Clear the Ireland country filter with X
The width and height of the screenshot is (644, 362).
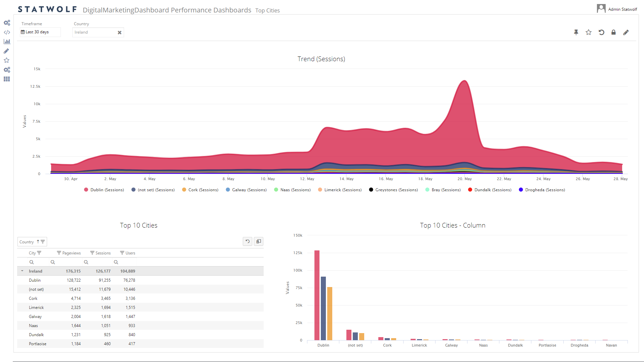119,33
